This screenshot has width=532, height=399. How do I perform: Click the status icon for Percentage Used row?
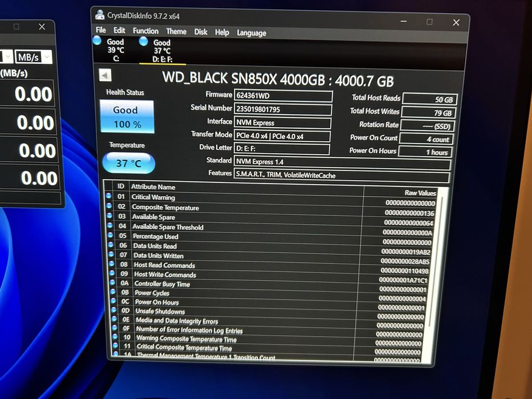tap(111, 235)
